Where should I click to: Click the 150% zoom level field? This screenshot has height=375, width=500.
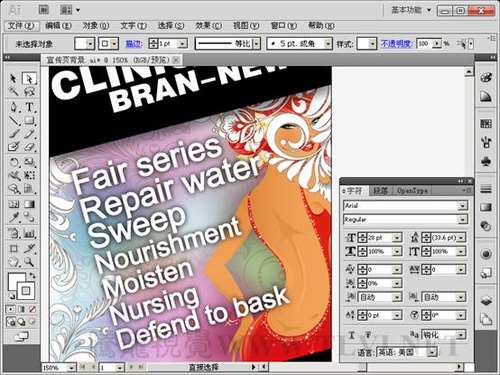click(x=58, y=368)
